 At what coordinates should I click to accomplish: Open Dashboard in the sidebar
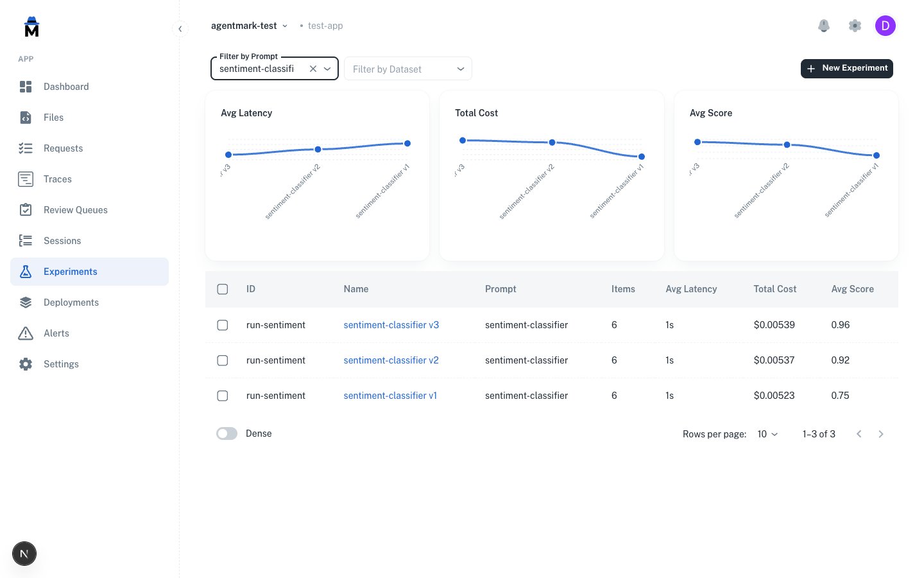(x=89, y=87)
